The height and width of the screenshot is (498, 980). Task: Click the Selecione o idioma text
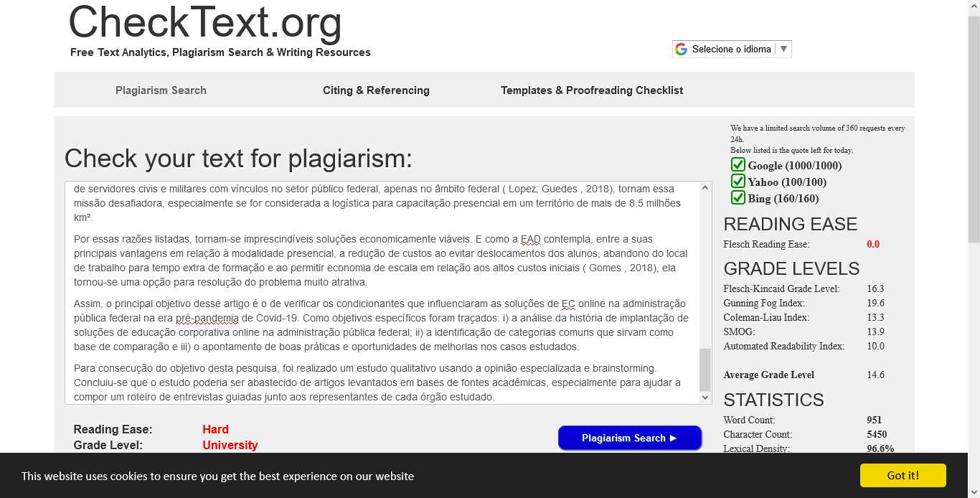[732, 50]
